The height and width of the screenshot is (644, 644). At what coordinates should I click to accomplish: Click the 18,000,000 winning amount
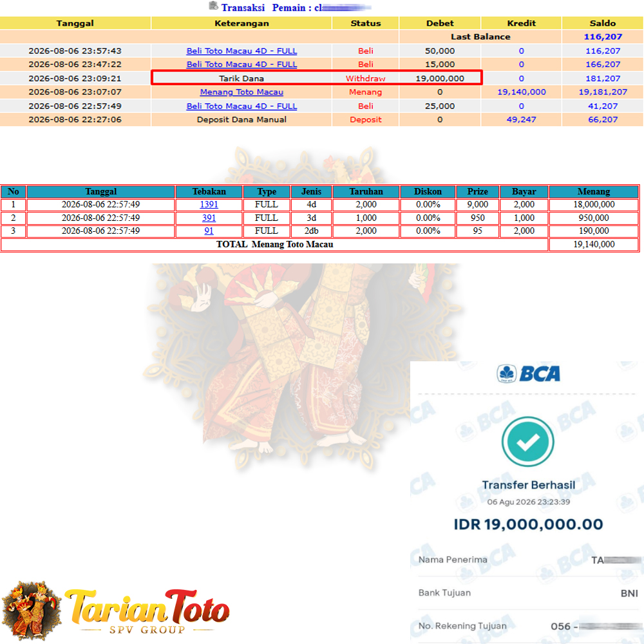coord(594,205)
